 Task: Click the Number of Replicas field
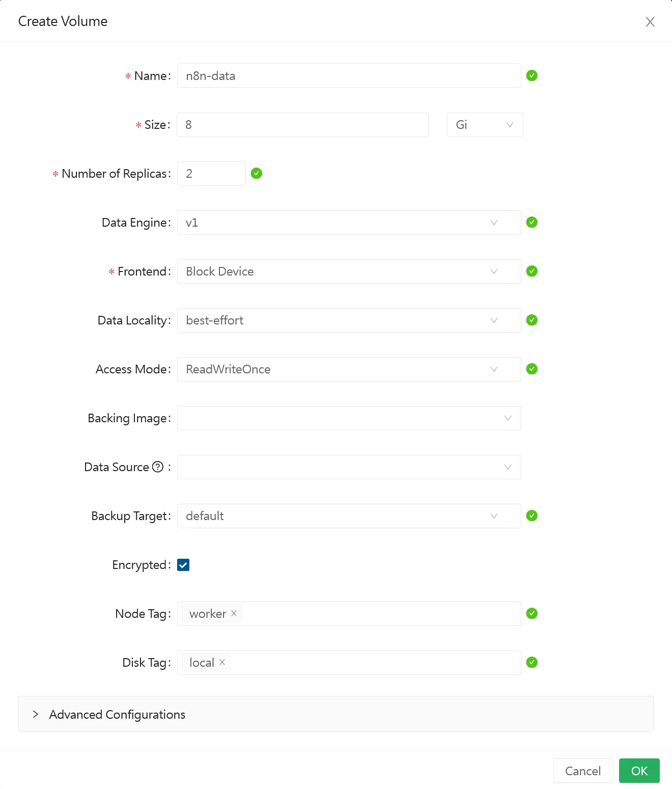[211, 174]
